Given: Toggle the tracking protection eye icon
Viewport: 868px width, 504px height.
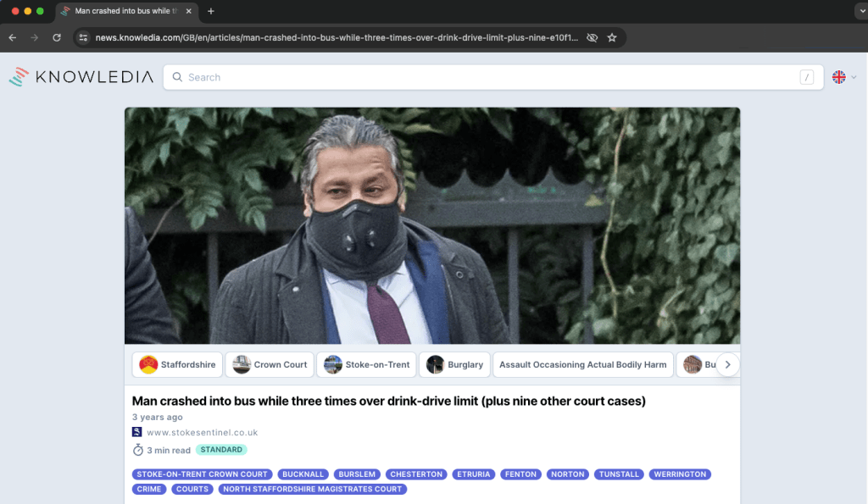Looking at the screenshot, I should [x=593, y=37].
